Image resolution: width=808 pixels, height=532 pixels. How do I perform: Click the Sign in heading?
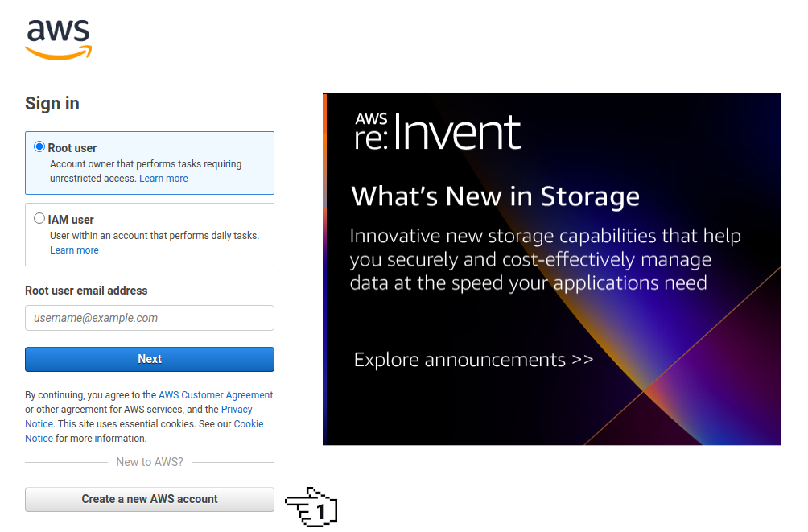(52, 103)
